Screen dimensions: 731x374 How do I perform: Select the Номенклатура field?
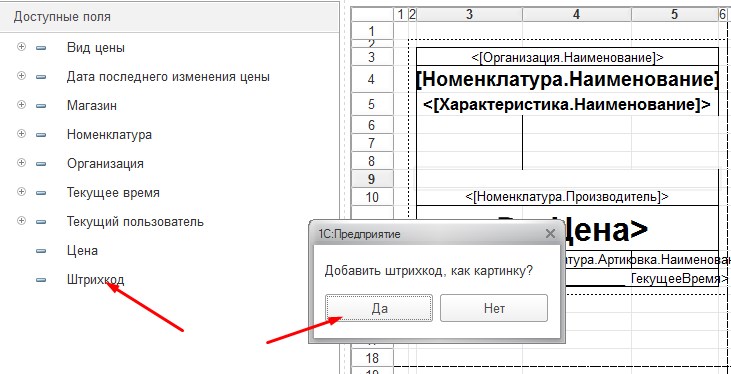[109, 135]
